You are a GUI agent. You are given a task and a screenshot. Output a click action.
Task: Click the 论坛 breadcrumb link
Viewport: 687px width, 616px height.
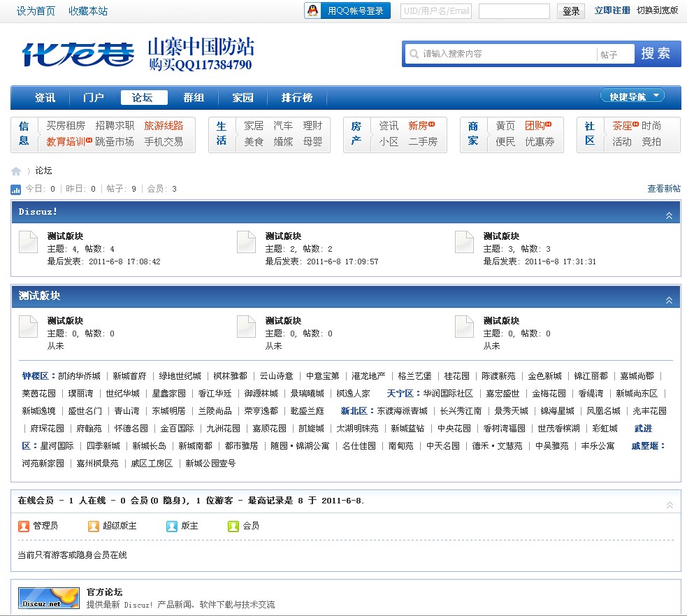click(x=43, y=171)
